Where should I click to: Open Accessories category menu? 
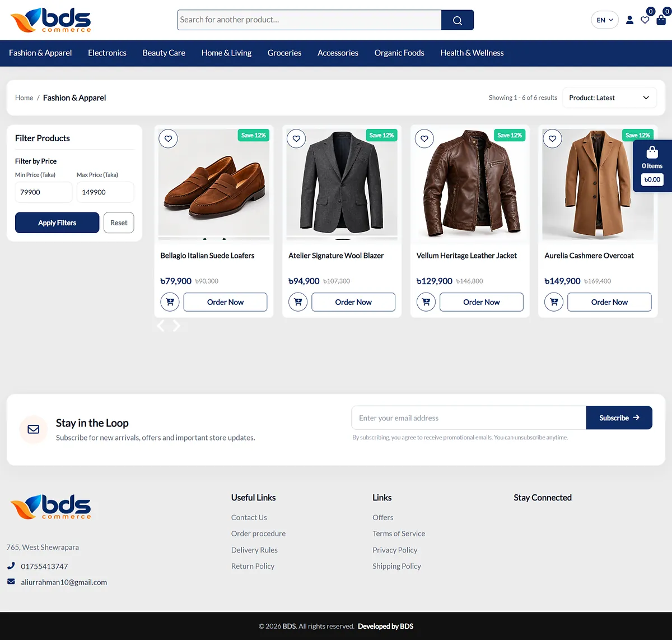[338, 53]
